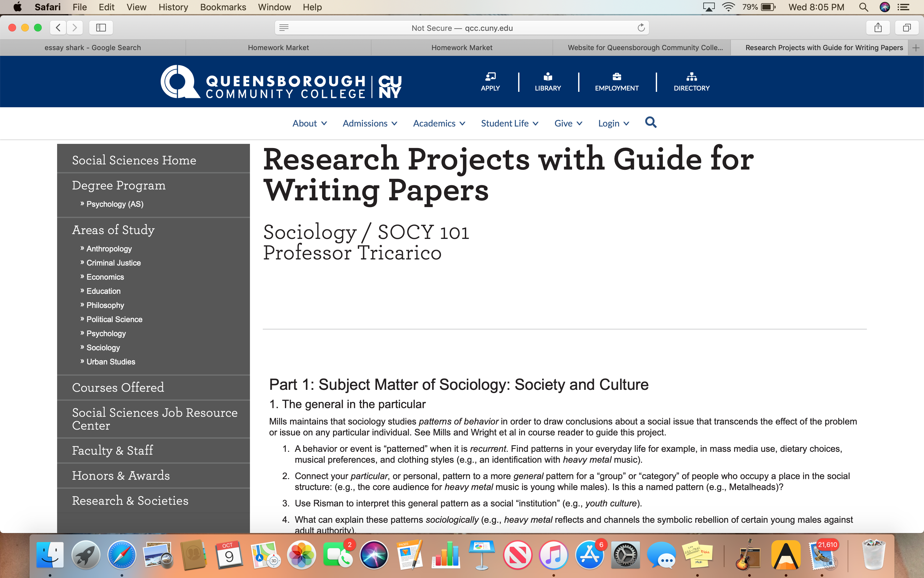Open the Sociology sidebar link
924x578 pixels.
(x=103, y=347)
